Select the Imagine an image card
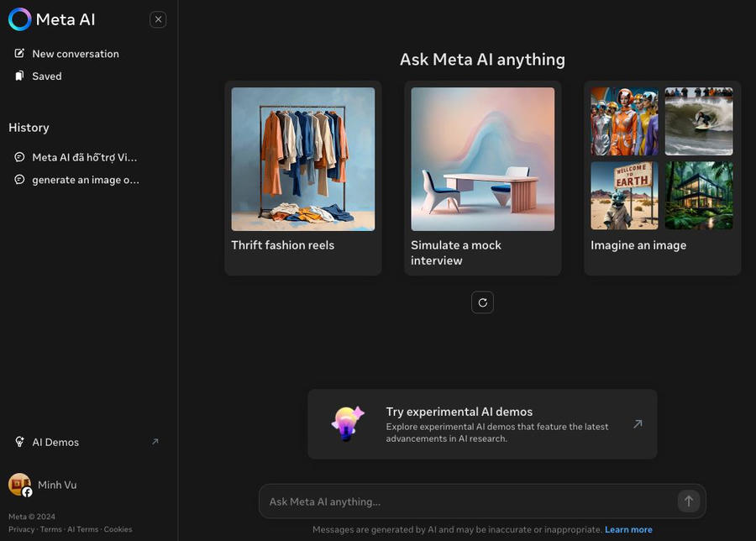This screenshot has width=756, height=541. 662,177
